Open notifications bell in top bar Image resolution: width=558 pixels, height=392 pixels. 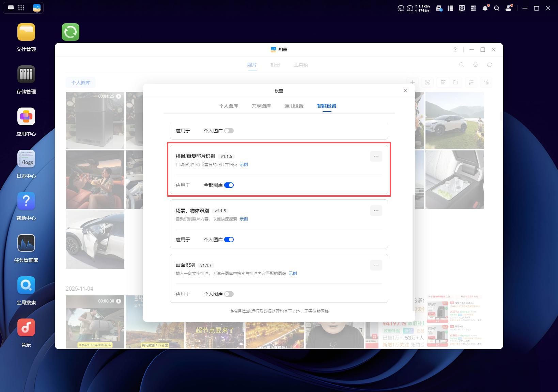485,8
